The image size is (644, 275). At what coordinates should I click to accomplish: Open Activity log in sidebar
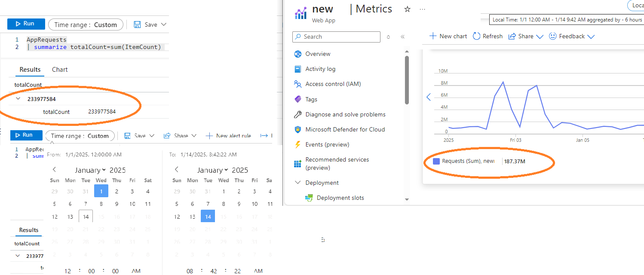320,69
